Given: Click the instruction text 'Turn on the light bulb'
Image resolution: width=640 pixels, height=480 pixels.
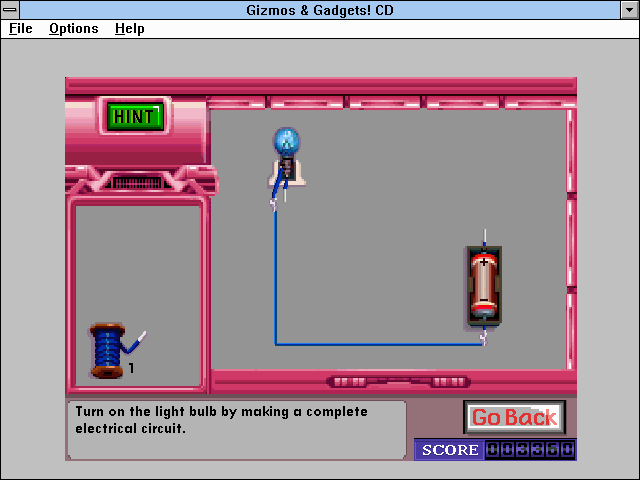Looking at the screenshot, I should [146, 411].
